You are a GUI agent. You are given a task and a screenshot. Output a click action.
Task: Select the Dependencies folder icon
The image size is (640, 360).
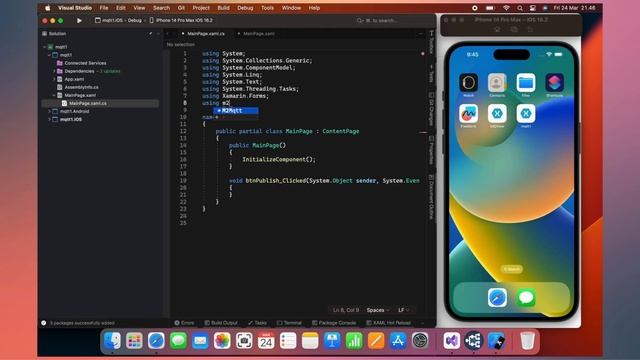[60, 71]
